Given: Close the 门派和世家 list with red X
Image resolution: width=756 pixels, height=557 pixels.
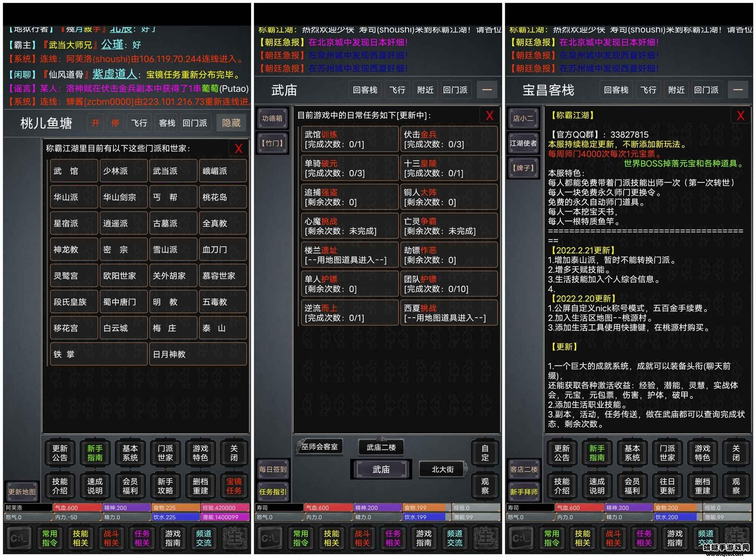Looking at the screenshot, I should pyautogui.click(x=239, y=149).
